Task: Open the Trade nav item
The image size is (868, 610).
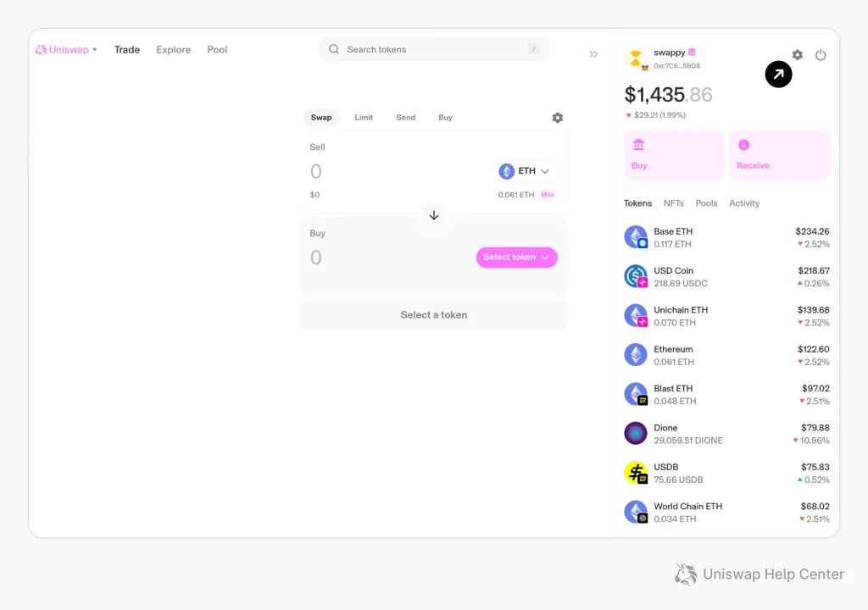Action: pos(127,50)
